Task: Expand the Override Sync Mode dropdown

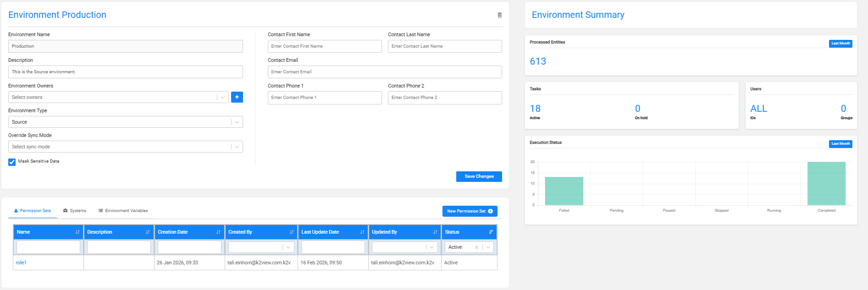Action: [125, 147]
